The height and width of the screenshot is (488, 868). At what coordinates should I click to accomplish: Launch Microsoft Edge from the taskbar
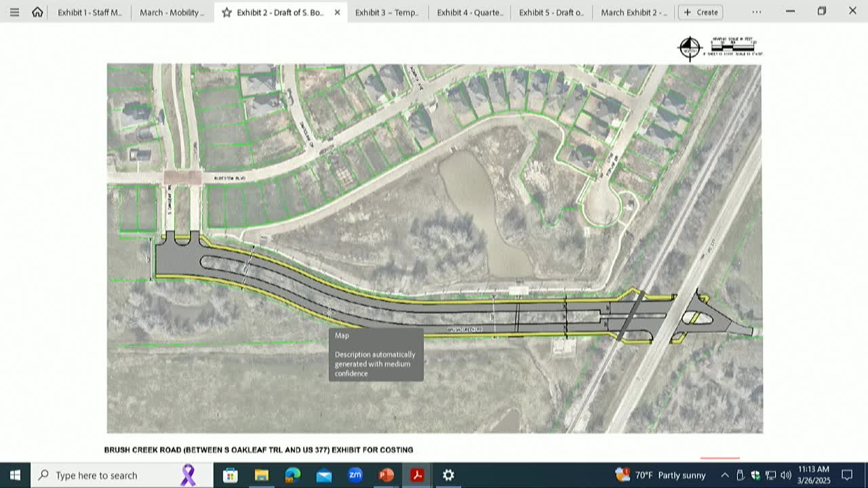pyautogui.click(x=292, y=475)
